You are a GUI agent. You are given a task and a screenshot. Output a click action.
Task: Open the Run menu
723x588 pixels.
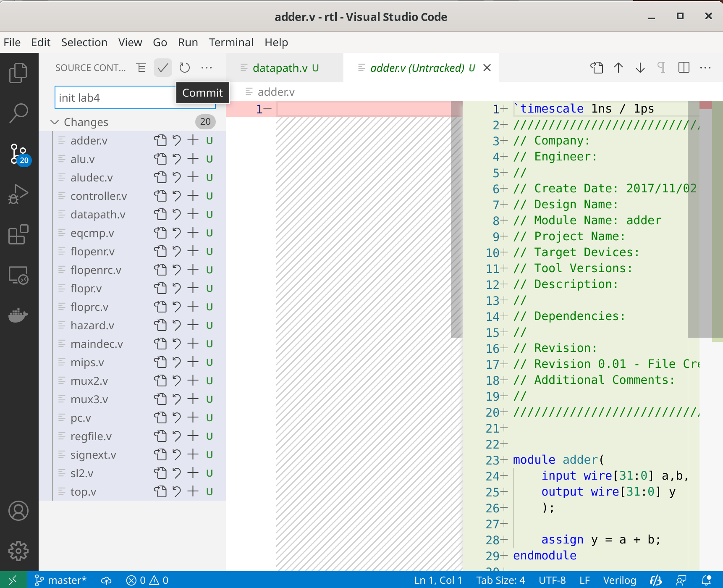click(x=188, y=42)
